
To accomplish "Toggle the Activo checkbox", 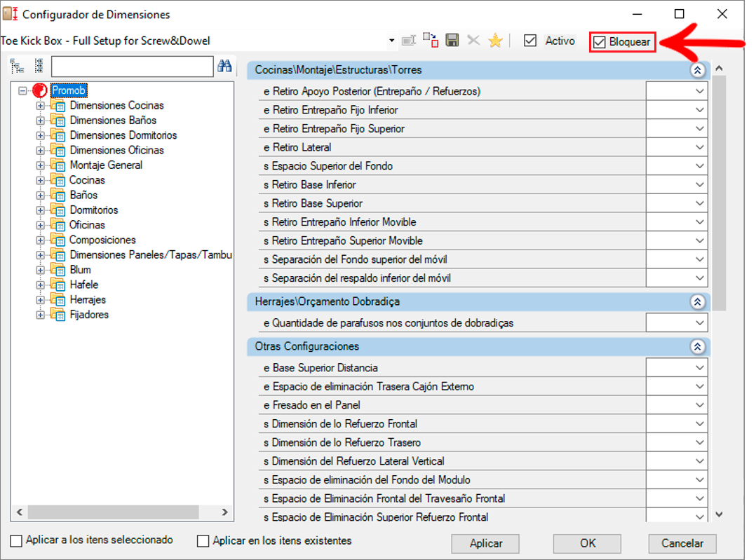I will [x=531, y=41].
